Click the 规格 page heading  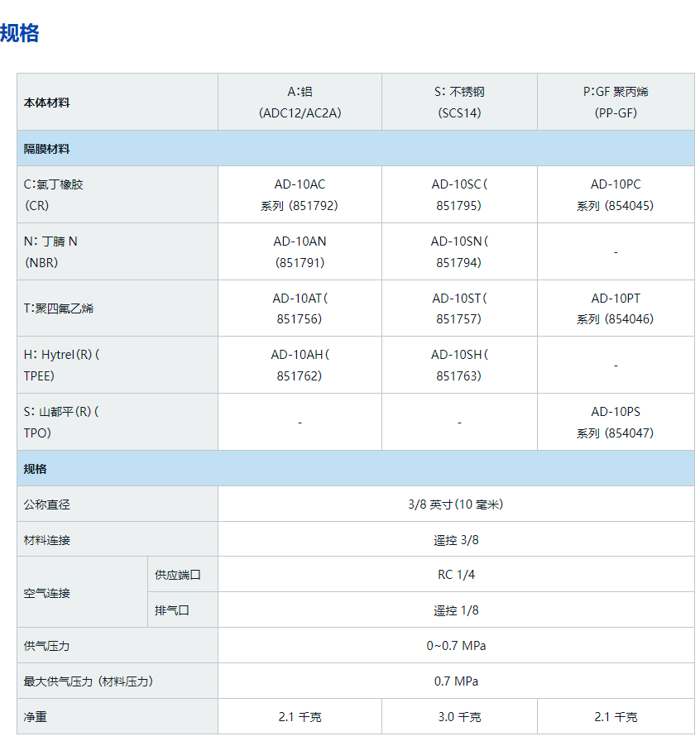[20, 33]
